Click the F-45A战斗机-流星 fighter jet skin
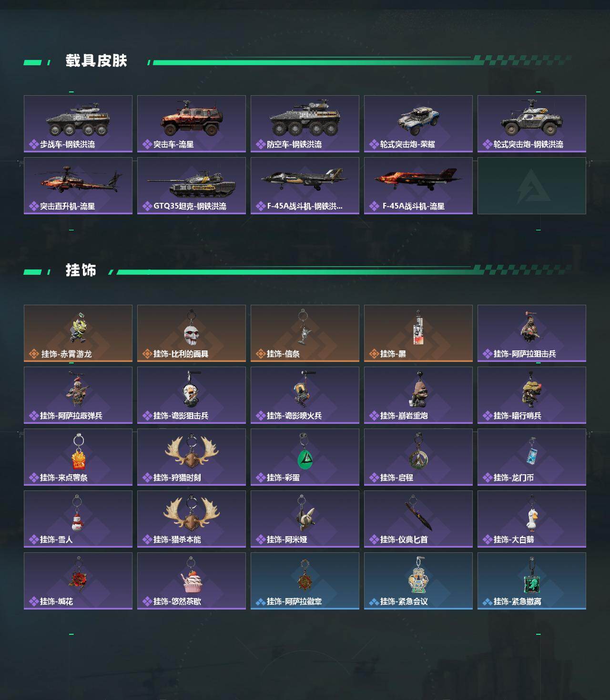The height and width of the screenshot is (700, 610). (x=418, y=186)
